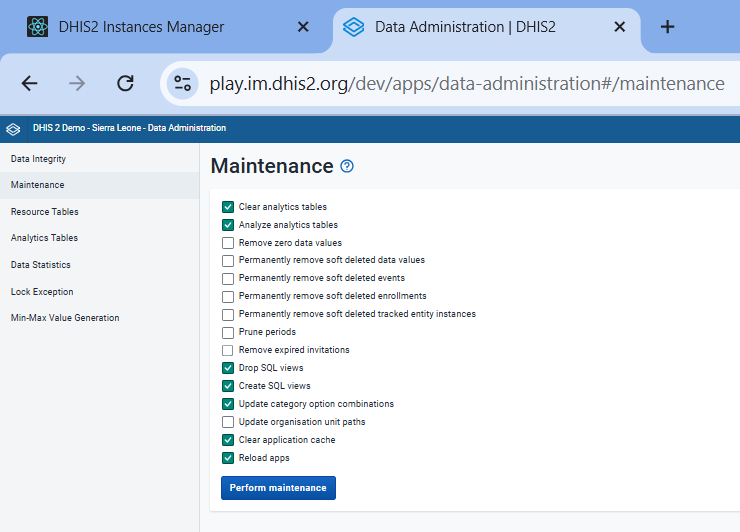Select Maintenance in the sidebar
The width and height of the screenshot is (740, 532).
[x=99, y=185]
